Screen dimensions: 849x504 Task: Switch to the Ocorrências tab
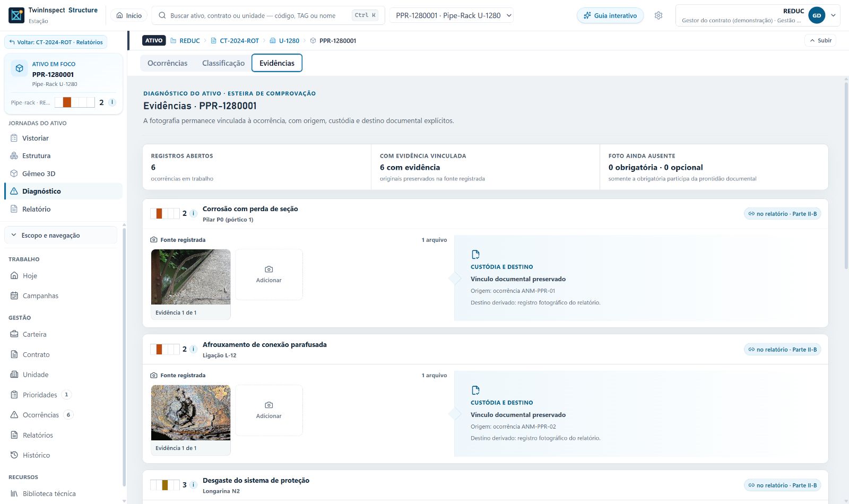[167, 63]
